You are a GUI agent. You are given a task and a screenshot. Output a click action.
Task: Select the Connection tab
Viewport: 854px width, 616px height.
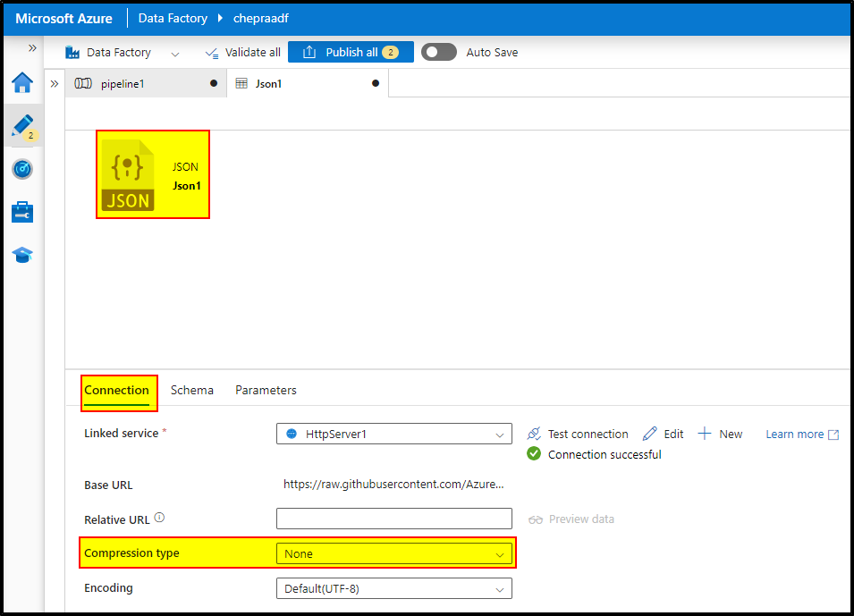(116, 391)
